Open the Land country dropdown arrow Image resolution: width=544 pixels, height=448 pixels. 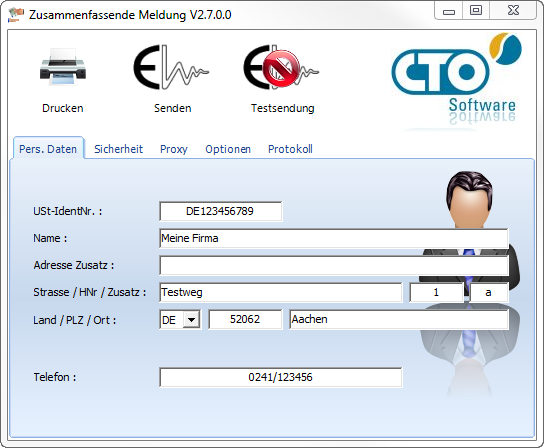click(x=192, y=320)
